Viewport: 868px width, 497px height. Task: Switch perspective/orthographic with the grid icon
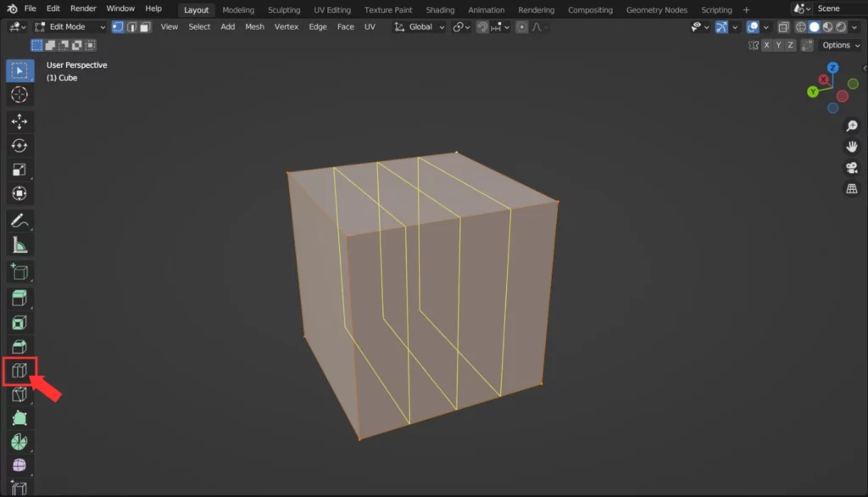point(852,189)
